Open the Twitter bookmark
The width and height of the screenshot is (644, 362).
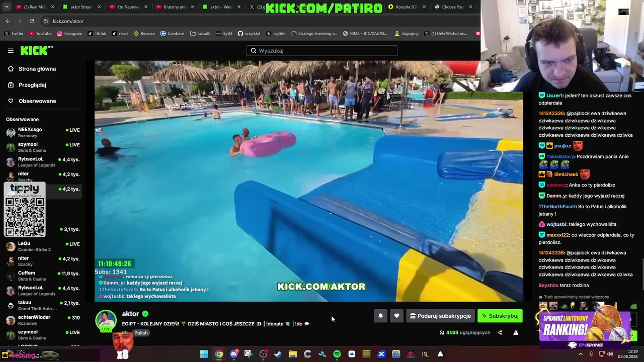14,34
